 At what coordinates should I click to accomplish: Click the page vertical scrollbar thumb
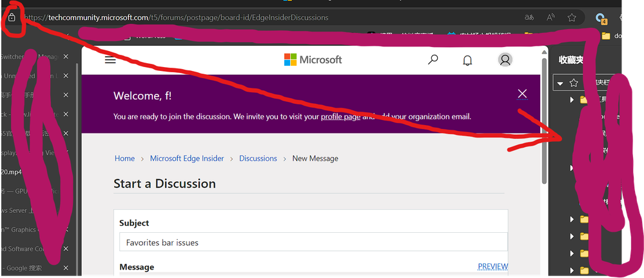(544, 121)
